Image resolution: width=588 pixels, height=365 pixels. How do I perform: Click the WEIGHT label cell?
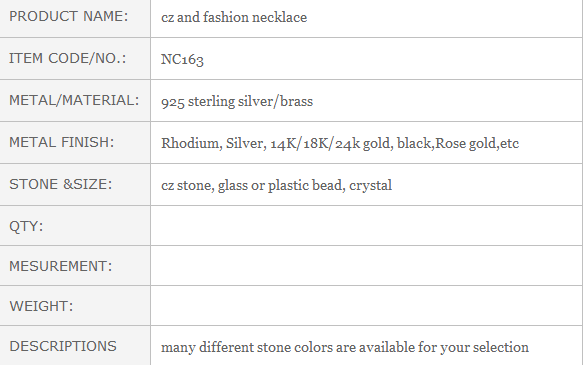point(75,306)
